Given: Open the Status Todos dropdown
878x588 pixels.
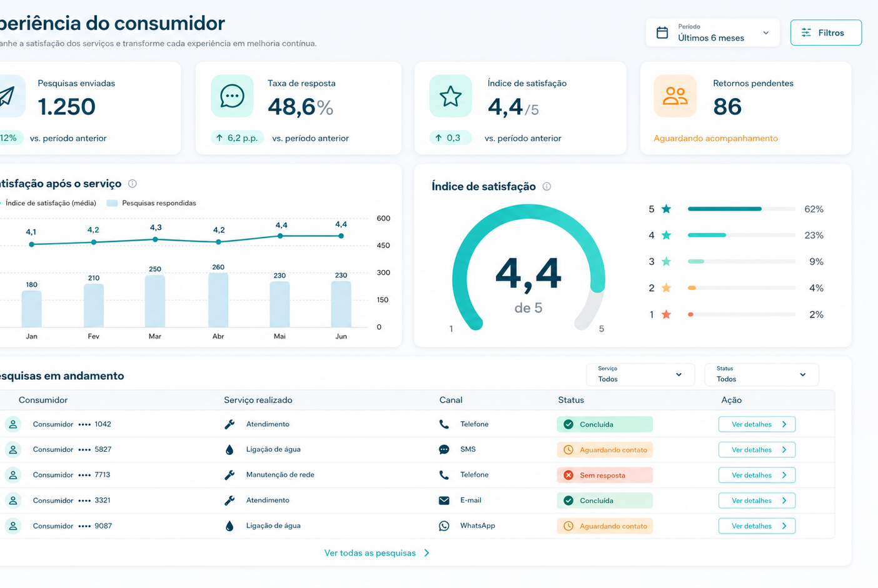Looking at the screenshot, I should [x=761, y=374].
